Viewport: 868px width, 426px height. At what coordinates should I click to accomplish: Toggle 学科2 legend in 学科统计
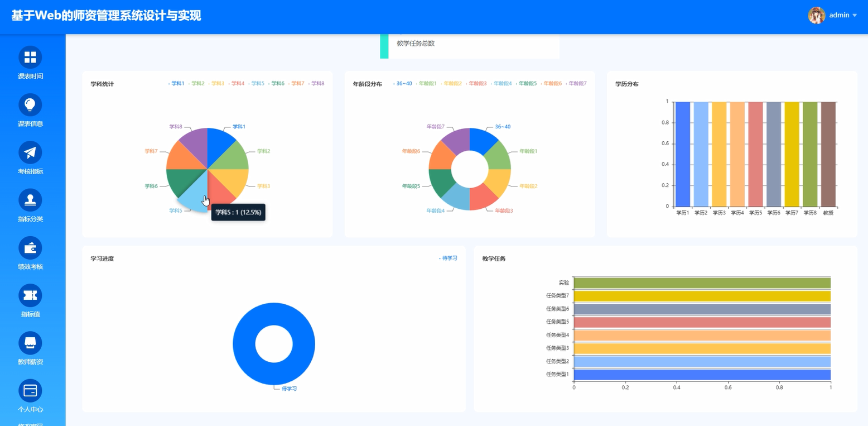pyautogui.click(x=197, y=84)
